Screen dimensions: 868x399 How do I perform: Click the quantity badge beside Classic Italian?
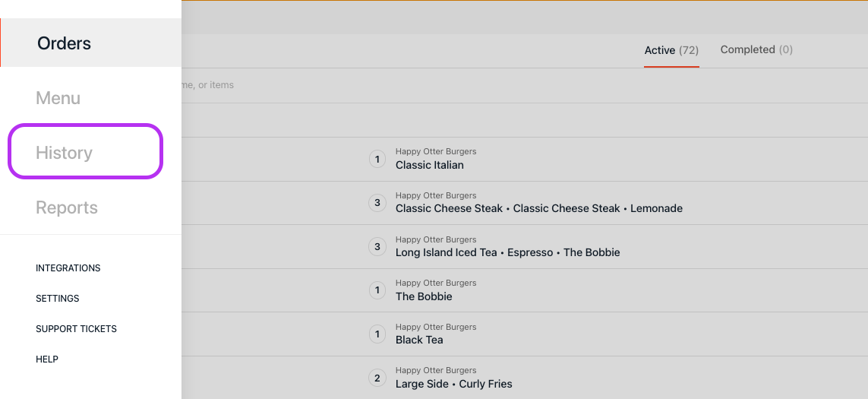(377, 160)
